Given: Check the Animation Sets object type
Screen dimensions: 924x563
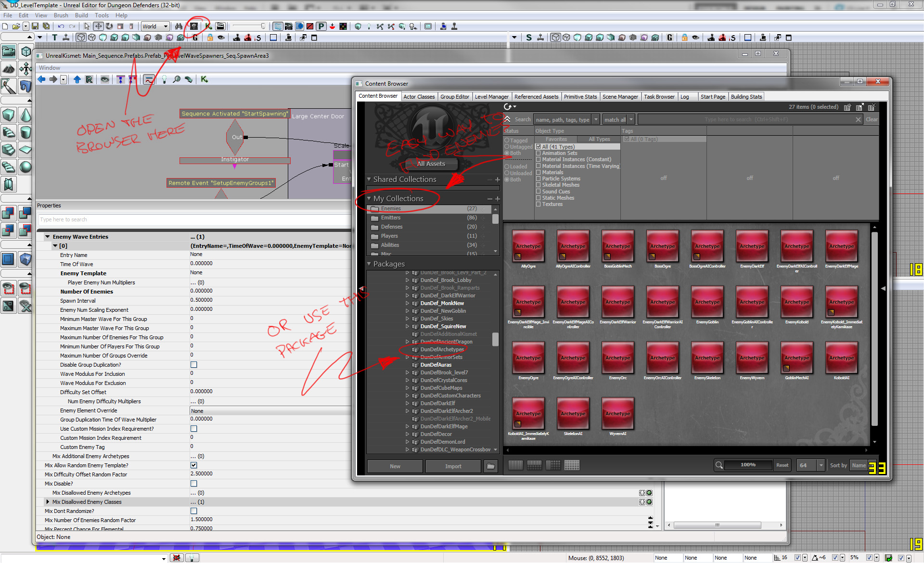Looking at the screenshot, I should point(539,153).
